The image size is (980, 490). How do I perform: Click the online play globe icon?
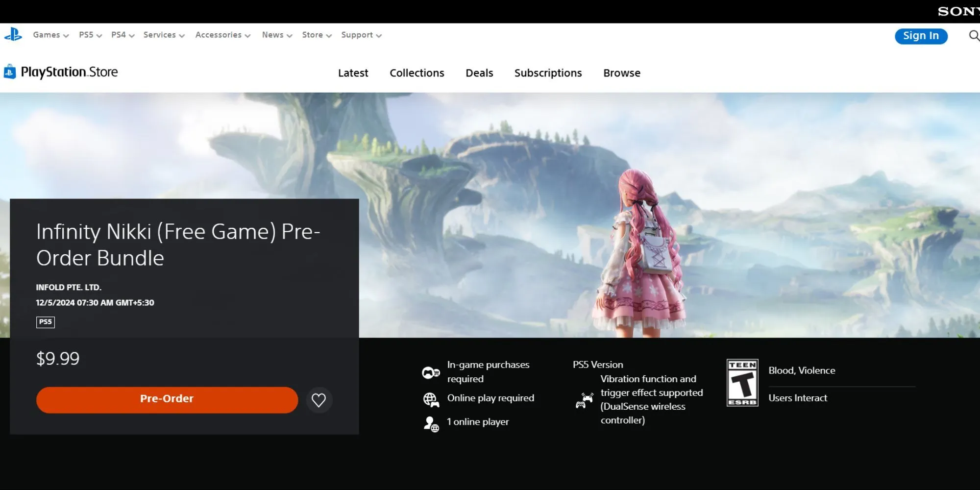point(431,400)
